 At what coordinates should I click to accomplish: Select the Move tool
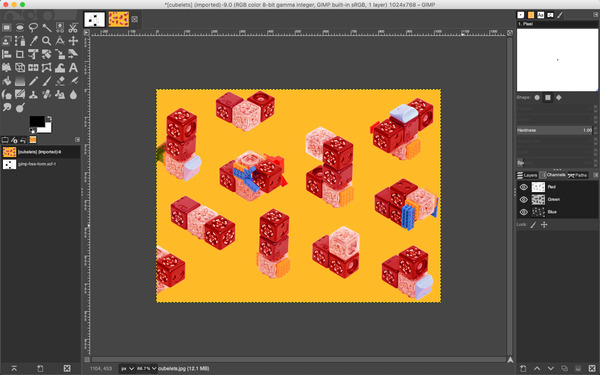[73, 41]
